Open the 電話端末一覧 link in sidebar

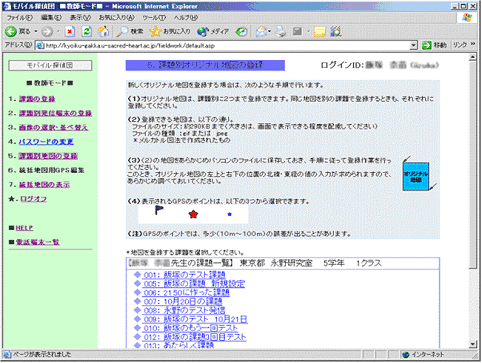(37, 242)
